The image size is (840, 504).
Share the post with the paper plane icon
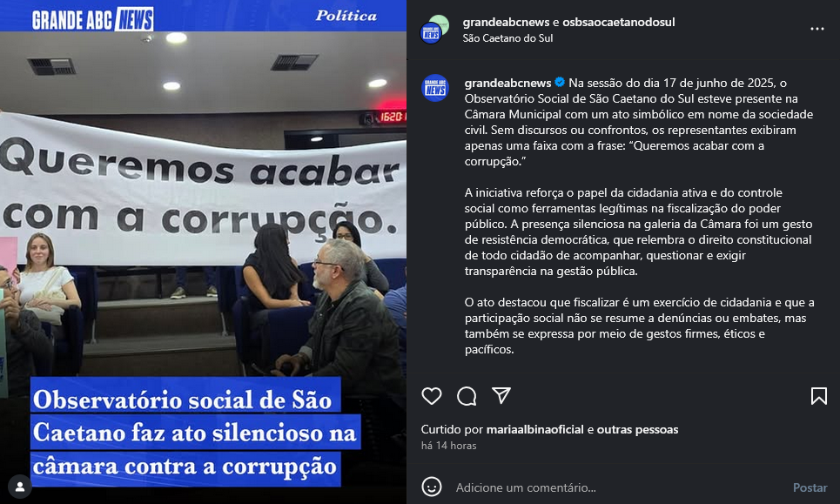pyautogui.click(x=501, y=395)
